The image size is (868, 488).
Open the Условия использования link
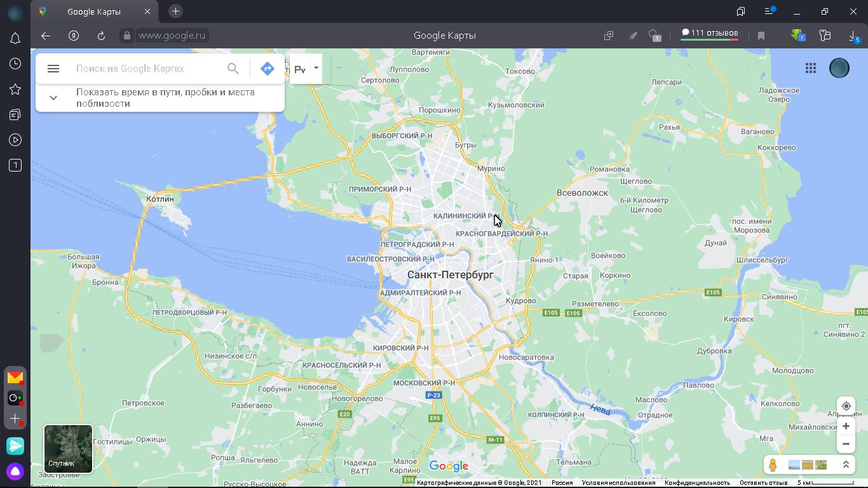(618, 483)
